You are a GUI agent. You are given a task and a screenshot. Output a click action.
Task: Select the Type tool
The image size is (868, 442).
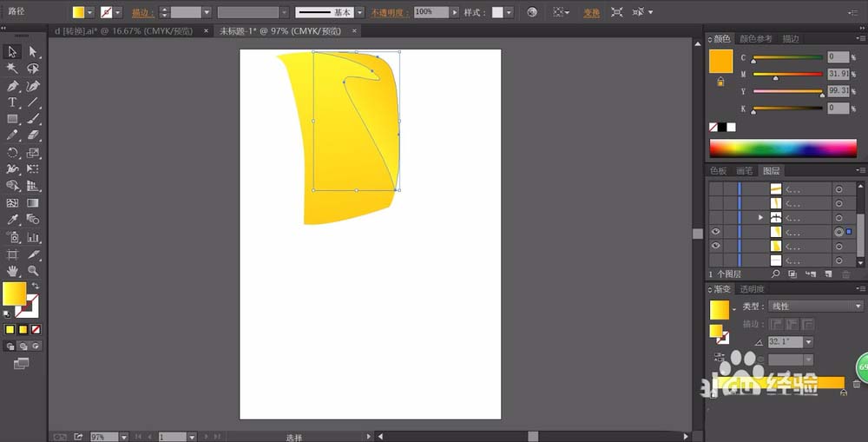(12, 102)
